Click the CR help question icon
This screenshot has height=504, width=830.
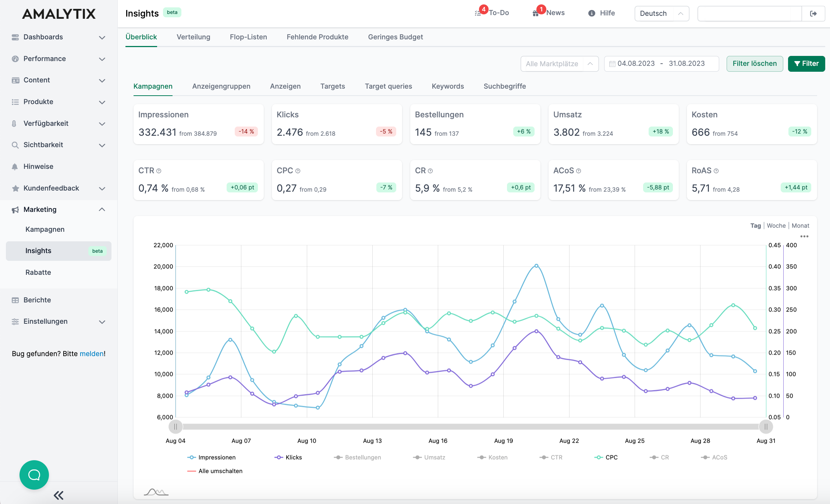pos(430,171)
